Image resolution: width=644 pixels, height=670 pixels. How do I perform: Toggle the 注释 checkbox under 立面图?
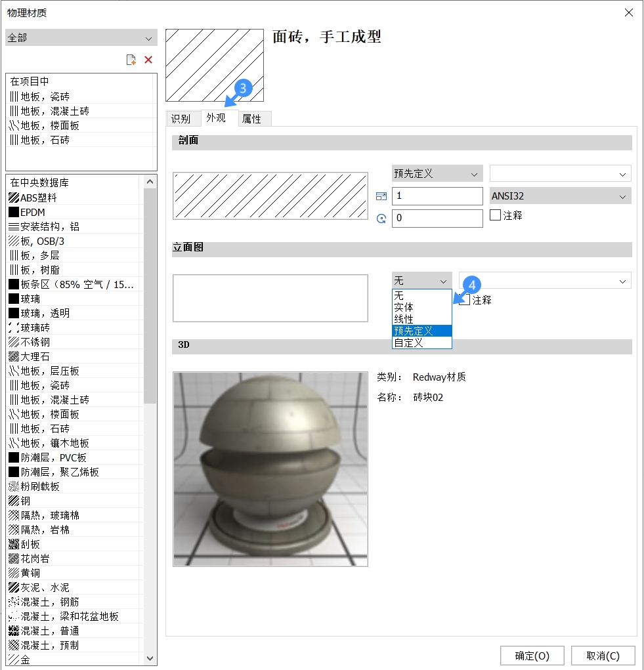tap(465, 299)
